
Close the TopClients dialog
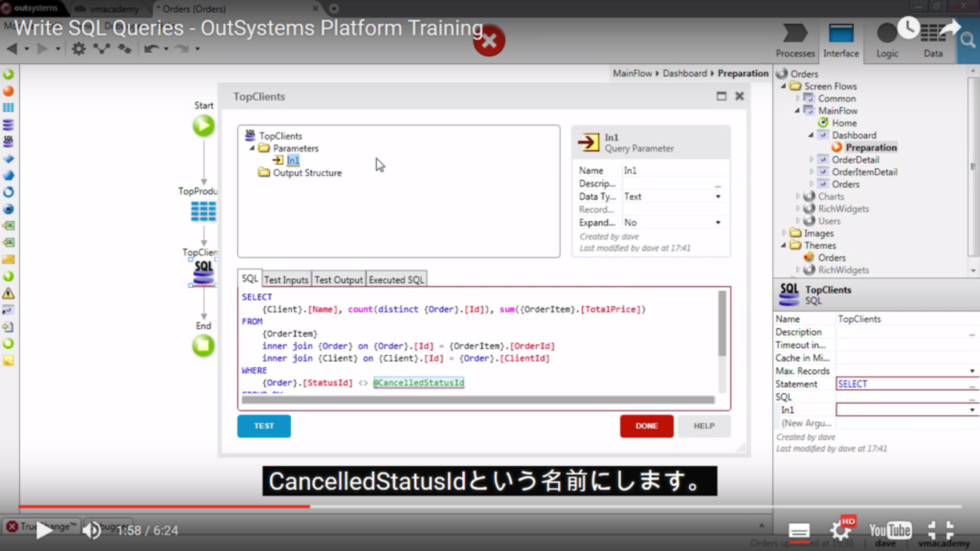740,96
